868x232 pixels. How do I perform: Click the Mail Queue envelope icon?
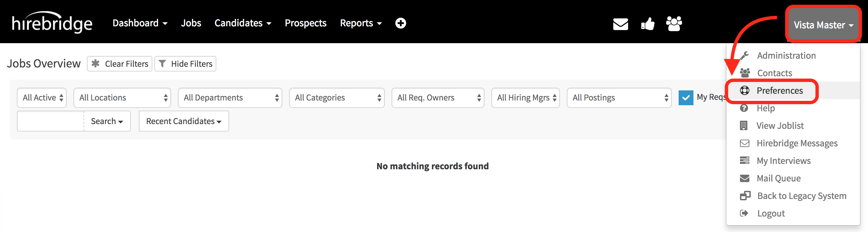pyautogui.click(x=744, y=178)
